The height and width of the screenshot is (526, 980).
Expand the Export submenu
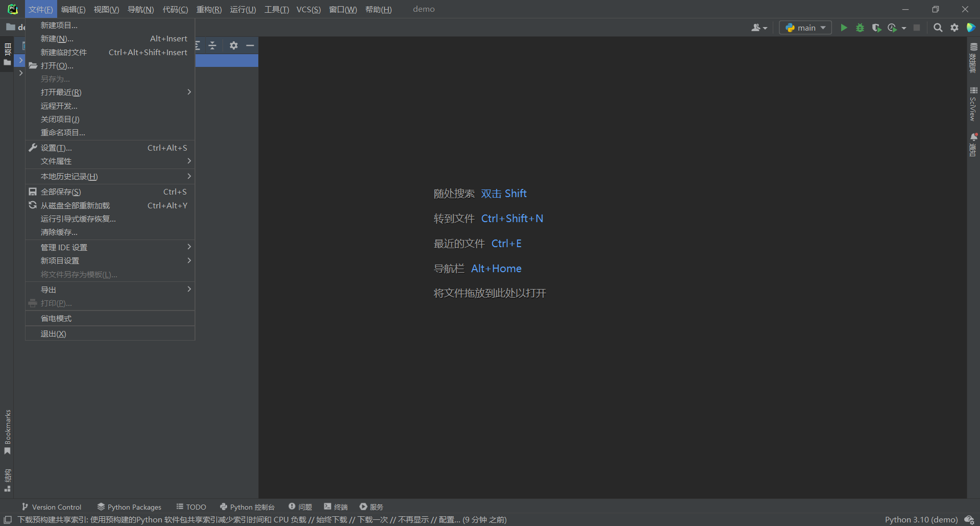110,290
